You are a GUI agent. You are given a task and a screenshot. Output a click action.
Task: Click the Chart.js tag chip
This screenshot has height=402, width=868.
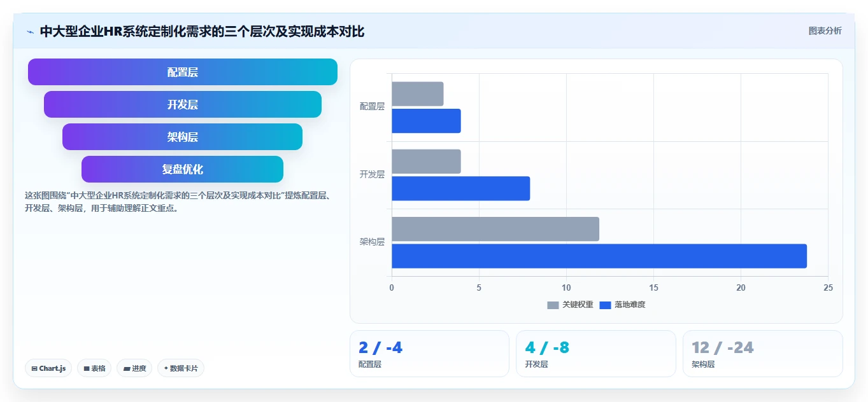[48, 368]
